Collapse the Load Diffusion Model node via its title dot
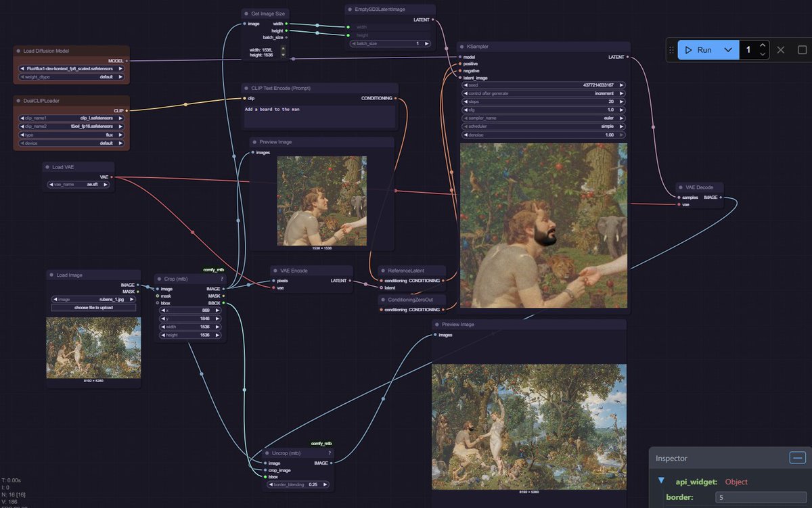Screen dimensions: 812x508 [19, 51]
